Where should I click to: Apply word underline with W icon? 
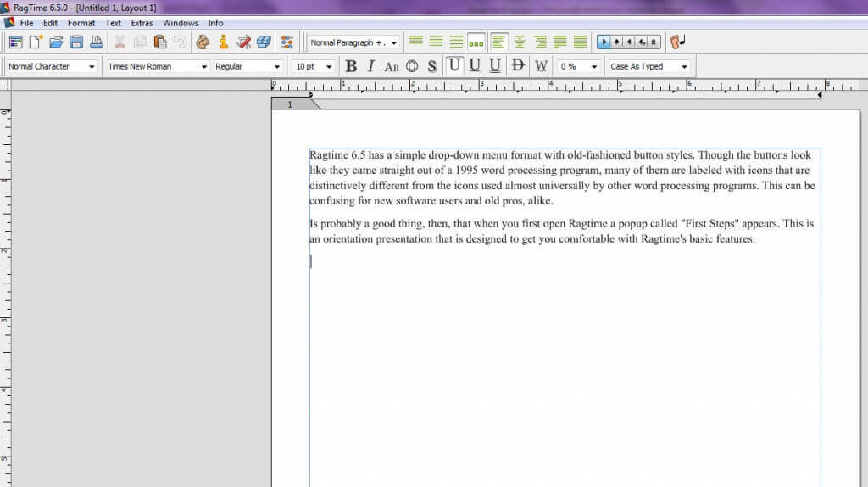pos(541,66)
